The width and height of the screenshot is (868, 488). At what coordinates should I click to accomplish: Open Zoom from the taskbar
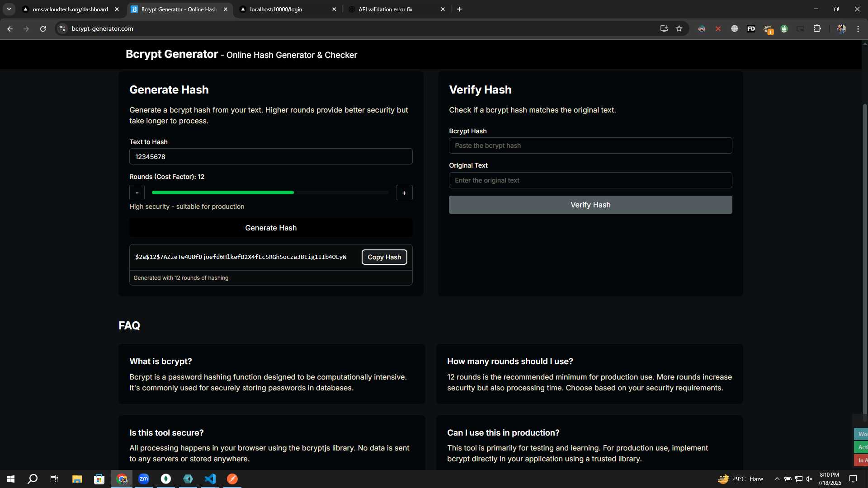[x=144, y=479]
